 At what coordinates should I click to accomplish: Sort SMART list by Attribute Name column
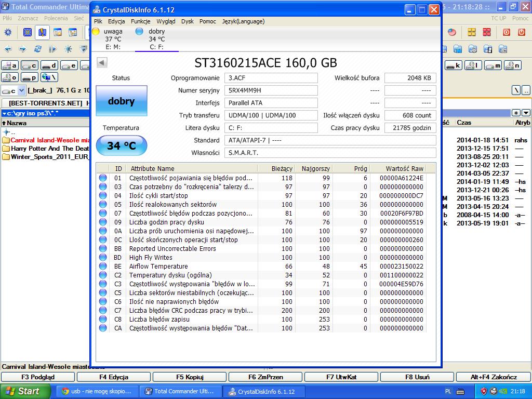[x=191, y=168]
